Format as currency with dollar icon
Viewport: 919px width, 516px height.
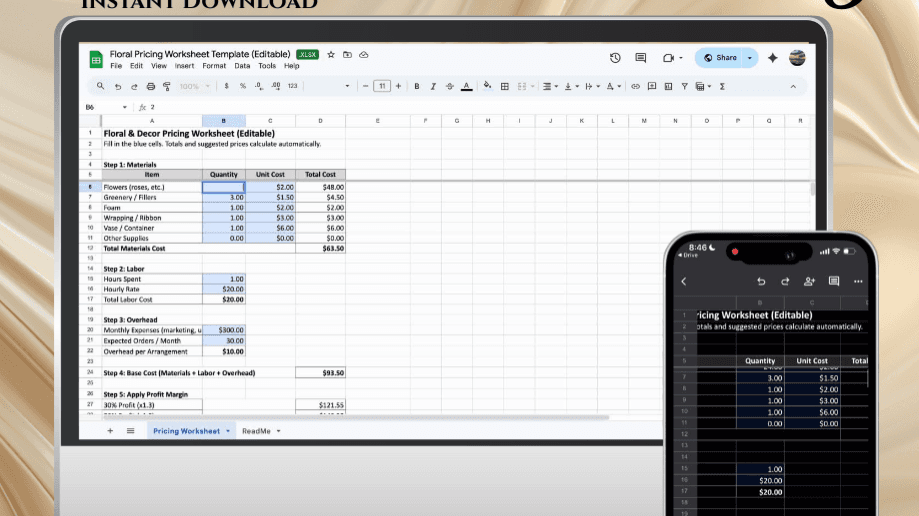[226, 86]
